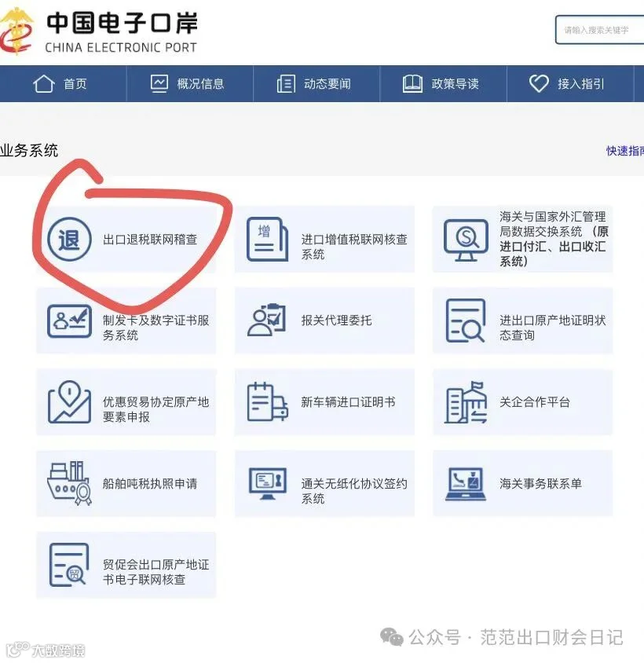The image size is (644, 663).
Task: Click the calendar truck icon for 新车辆进口证明书
Action: 267,401
